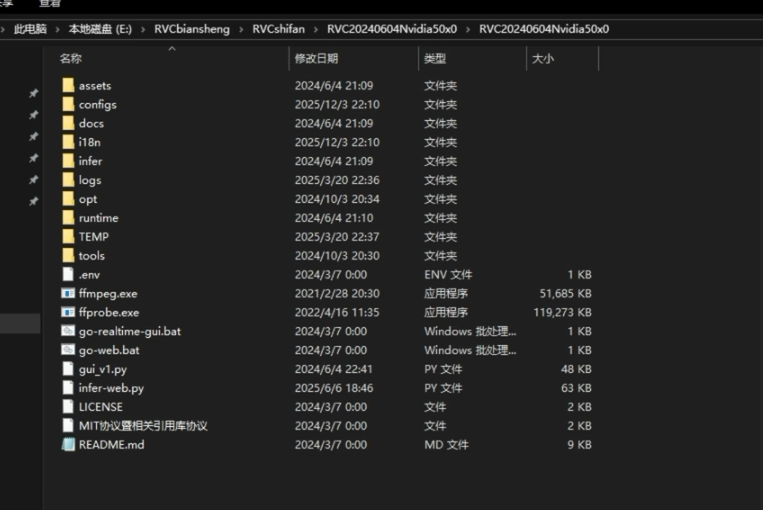763x510 pixels.
Task: Select the gui_v1.py file icon
Action: click(68, 369)
